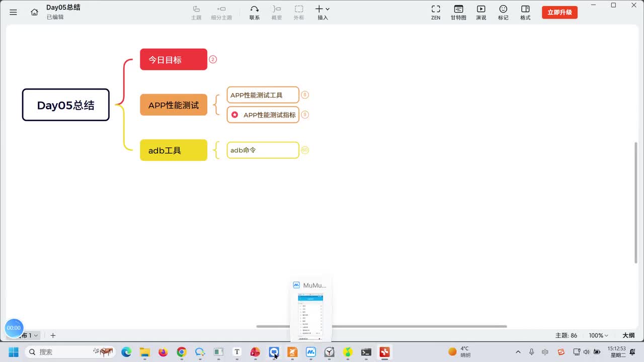Open the format panel (格式)

[x=525, y=12]
